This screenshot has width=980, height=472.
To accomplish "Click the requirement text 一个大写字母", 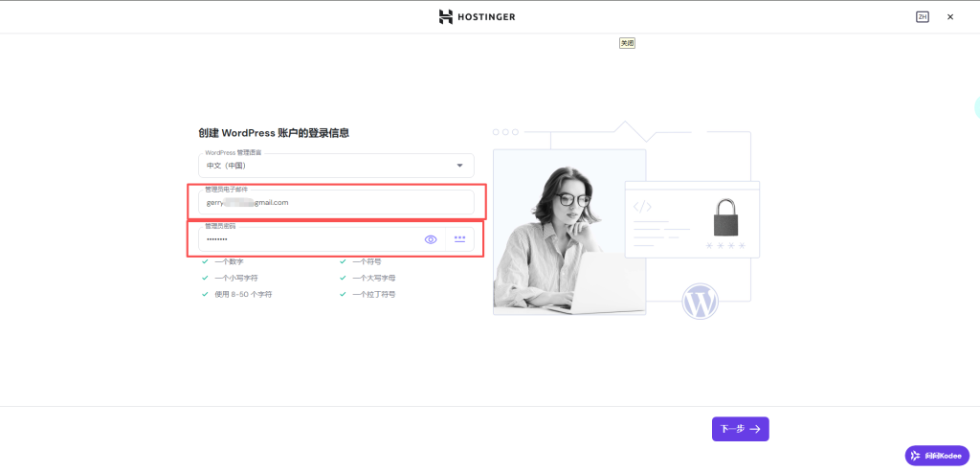I will point(374,278).
